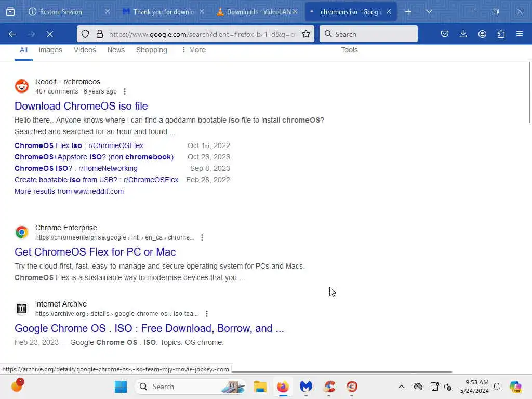532x399 pixels.
Task: Click the page vertical scrollbar thumb
Action: pos(529,92)
